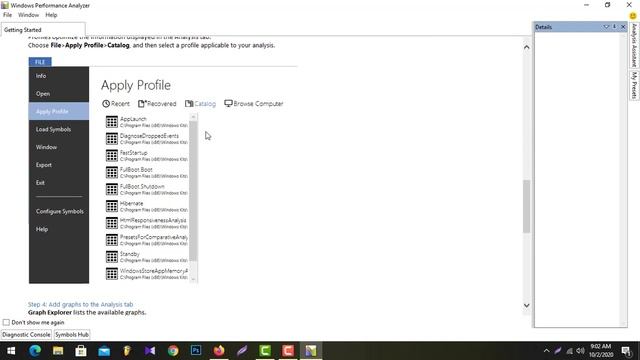Open the My Presets side tab
The image size is (640, 360).
[634, 84]
